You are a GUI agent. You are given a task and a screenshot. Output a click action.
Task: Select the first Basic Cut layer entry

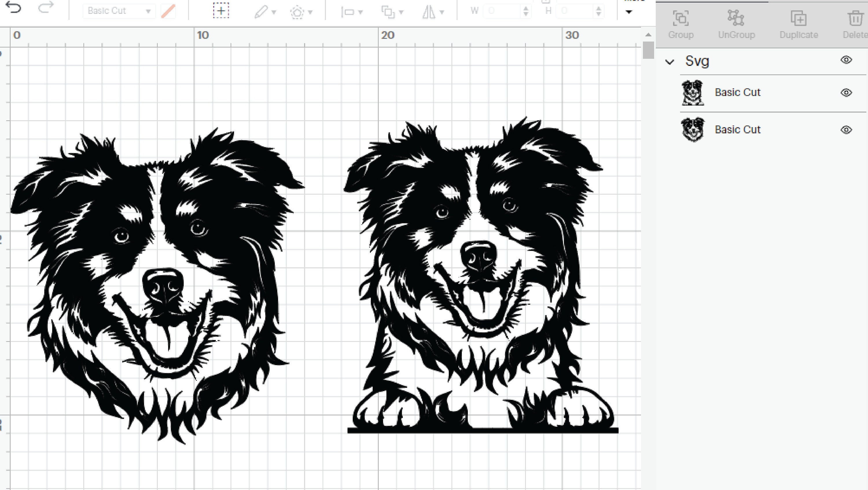click(x=737, y=92)
